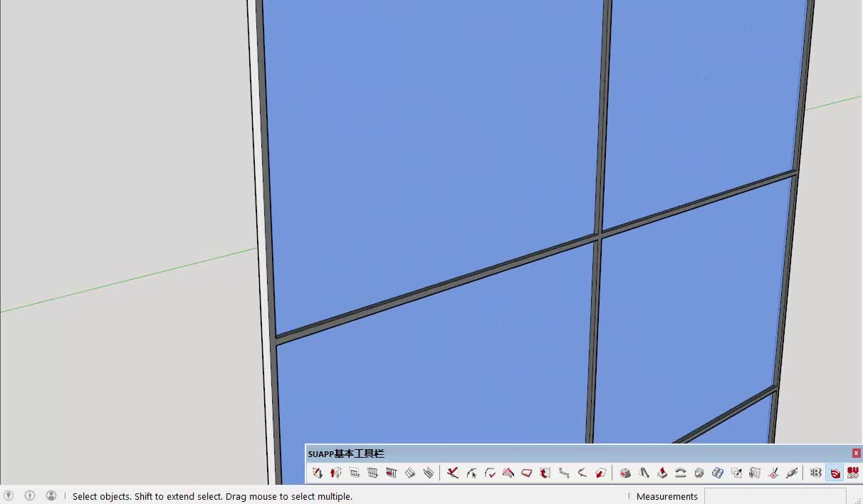863x504 pixels.
Task: Close the SUAPP基本工具栏 floating toolbar
Action: point(856,453)
